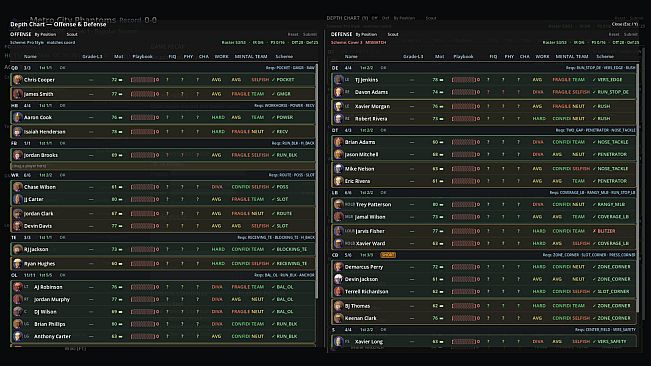Click Chris Cooper's playbook progress bar
Image resolution: width=651 pixels, height=366 pixels.
[x=143, y=80]
